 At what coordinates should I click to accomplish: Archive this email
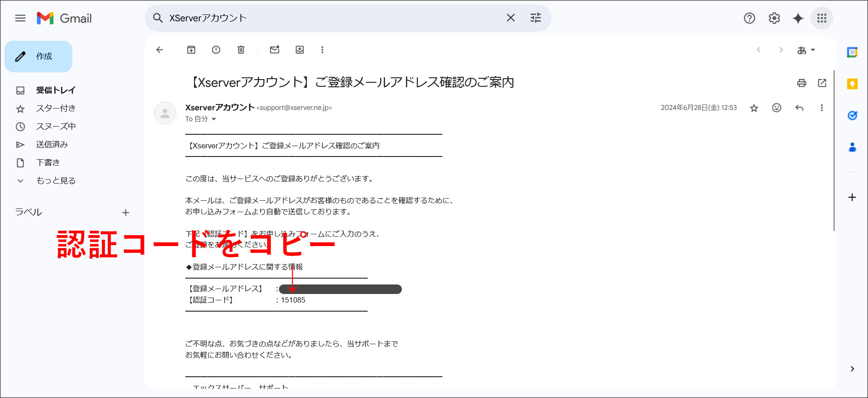(191, 50)
